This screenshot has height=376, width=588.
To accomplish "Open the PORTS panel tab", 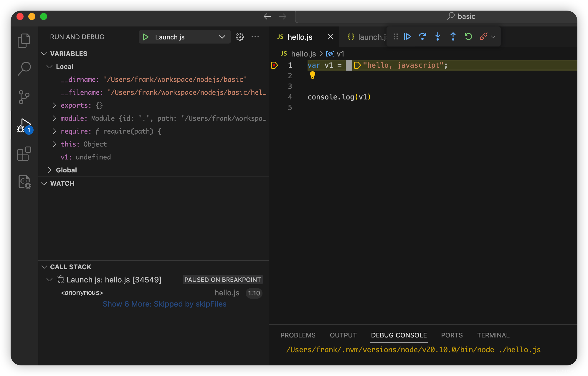I will [452, 335].
